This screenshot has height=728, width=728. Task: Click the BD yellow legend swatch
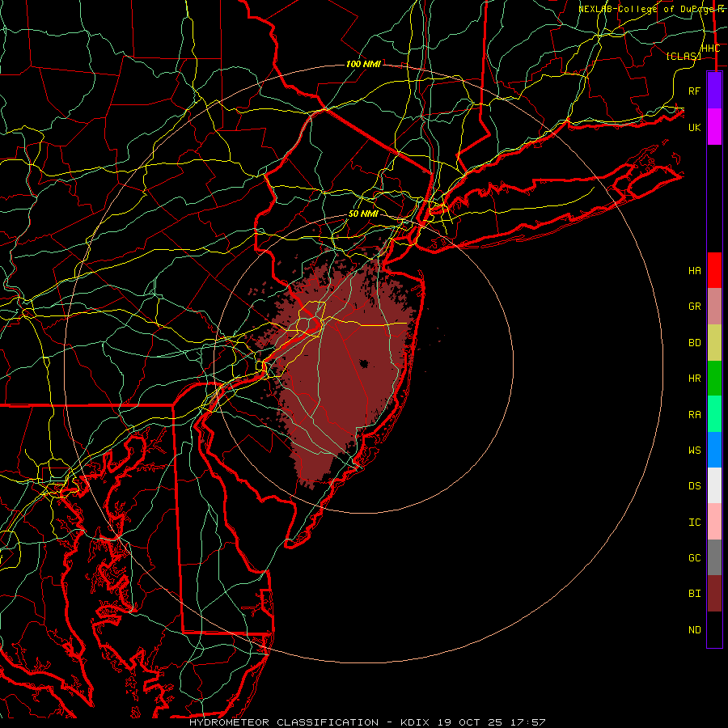tap(714, 343)
